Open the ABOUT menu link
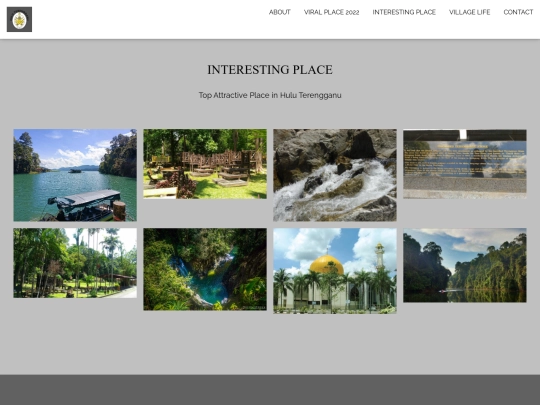 pyautogui.click(x=280, y=12)
